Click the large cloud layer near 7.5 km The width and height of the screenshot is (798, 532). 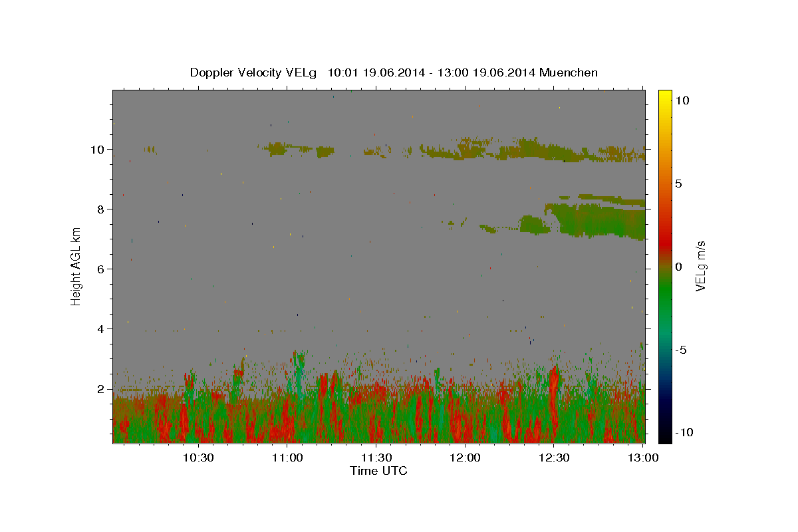click(598, 221)
